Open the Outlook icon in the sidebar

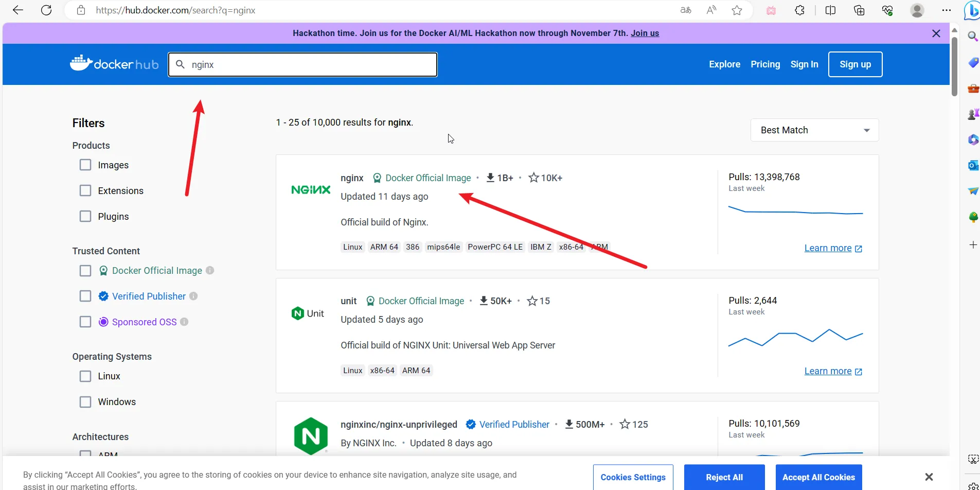pos(973,165)
